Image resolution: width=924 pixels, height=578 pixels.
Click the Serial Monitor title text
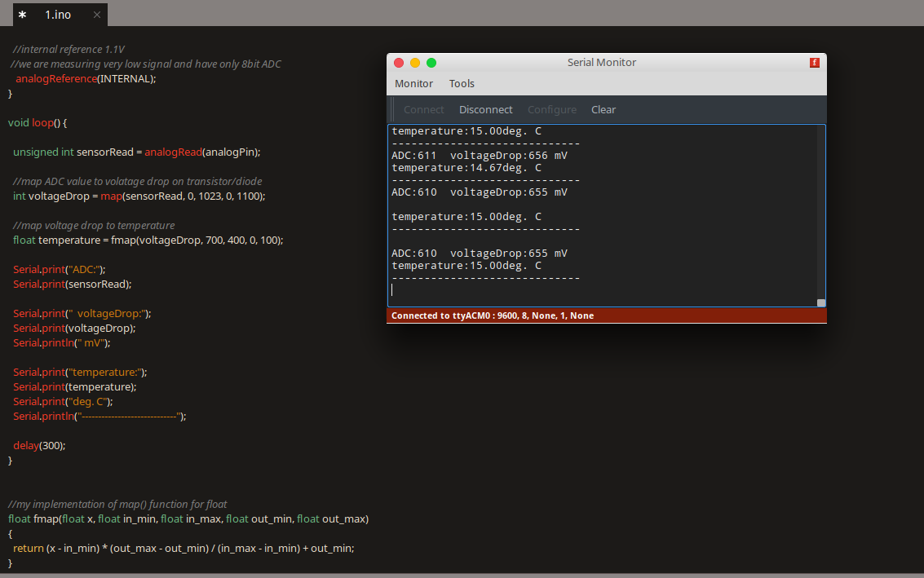601,63
